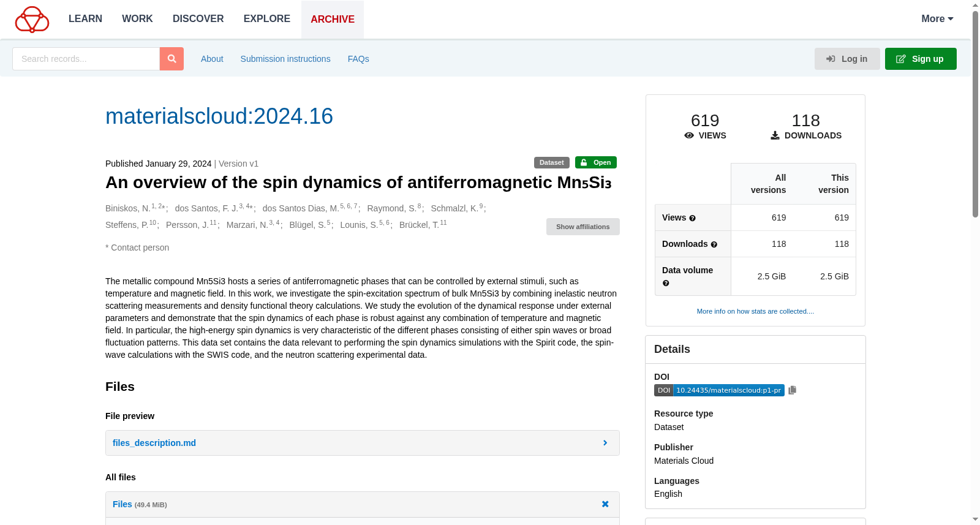The image size is (980, 525).
Task: Click the Languages value 'English'
Action: point(668,494)
